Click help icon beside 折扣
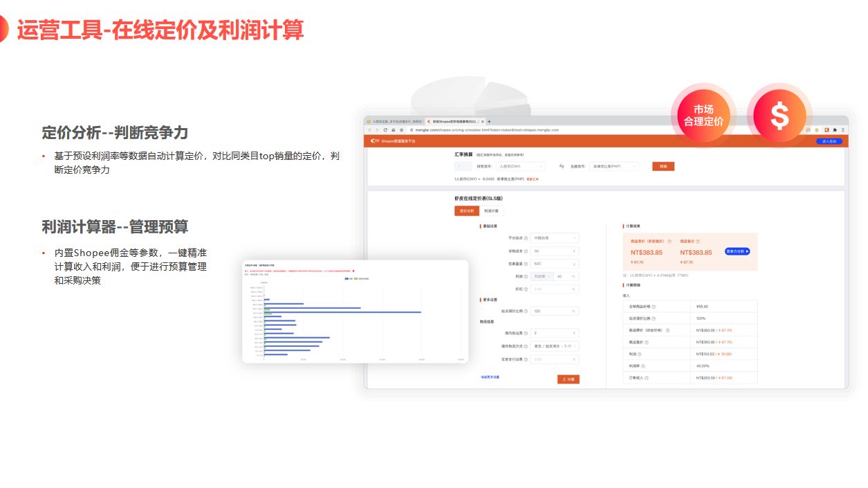Viewport: 868px width, 488px height. tap(526, 289)
